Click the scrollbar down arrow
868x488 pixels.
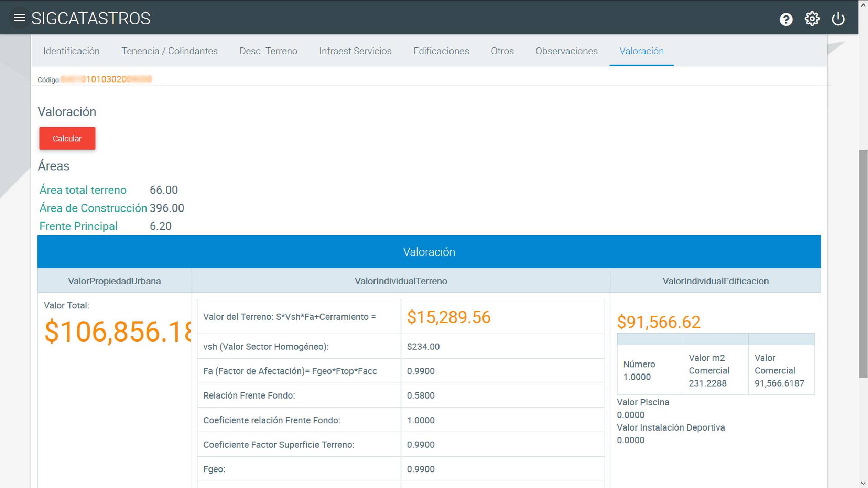(x=863, y=483)
